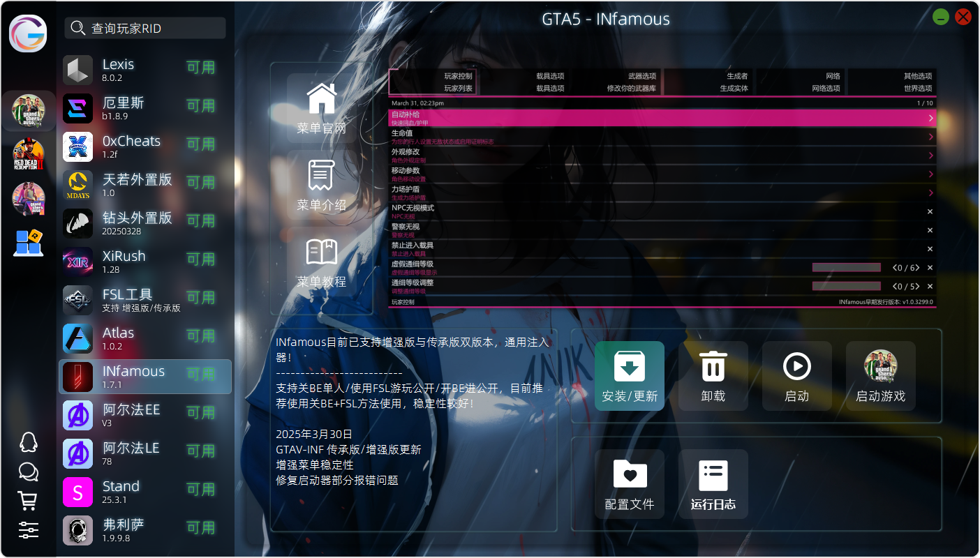
Task: Expand the 外观修改 submenu chevron
Action: click(930, 156)
